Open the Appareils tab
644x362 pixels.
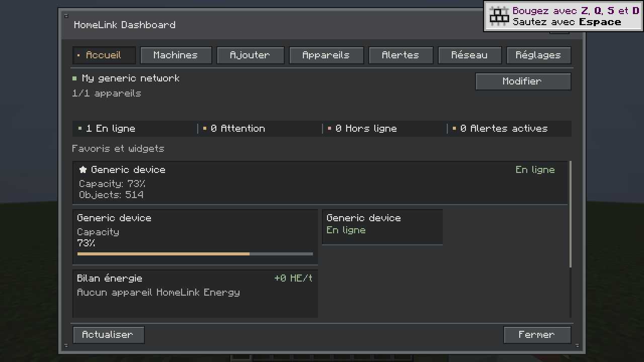[x=326, y=55]
